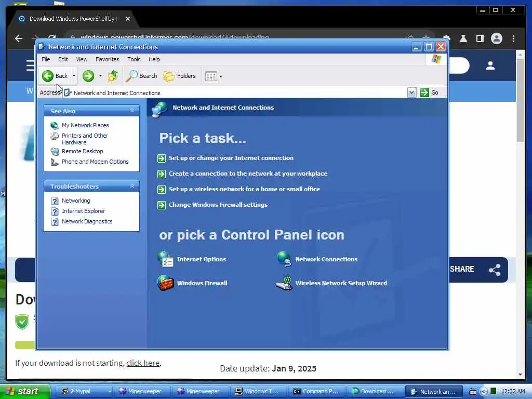The image size is (532, 399).
Task: Click the Up folder icon
Action: pyautogui.click(x=113, y=76)
